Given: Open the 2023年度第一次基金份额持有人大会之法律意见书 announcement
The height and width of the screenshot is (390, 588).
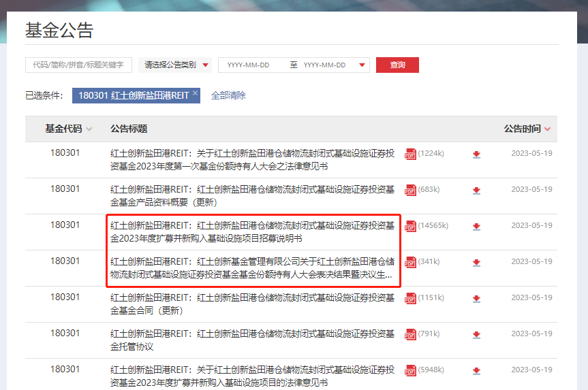Looking at the screenshot, I should [252, 159].
